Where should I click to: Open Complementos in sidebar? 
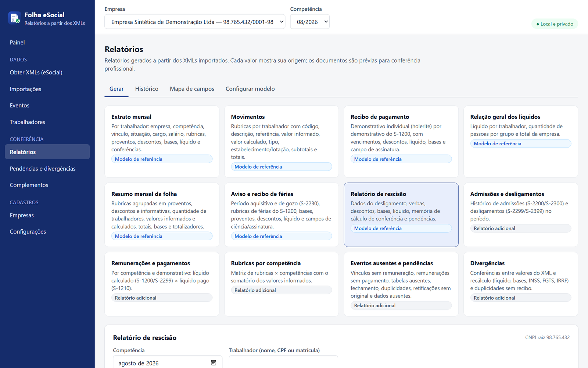click(x=47, y=185)
